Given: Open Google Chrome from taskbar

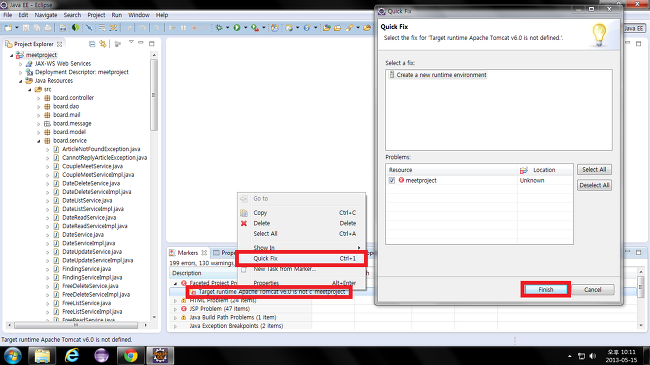Looking at the screenshot, I should point(131,356).
